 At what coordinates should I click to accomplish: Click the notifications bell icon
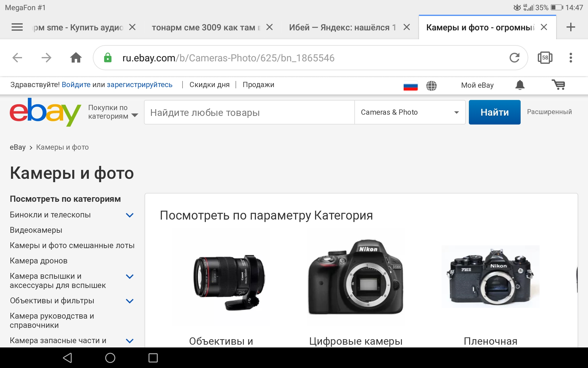point(520,85)
